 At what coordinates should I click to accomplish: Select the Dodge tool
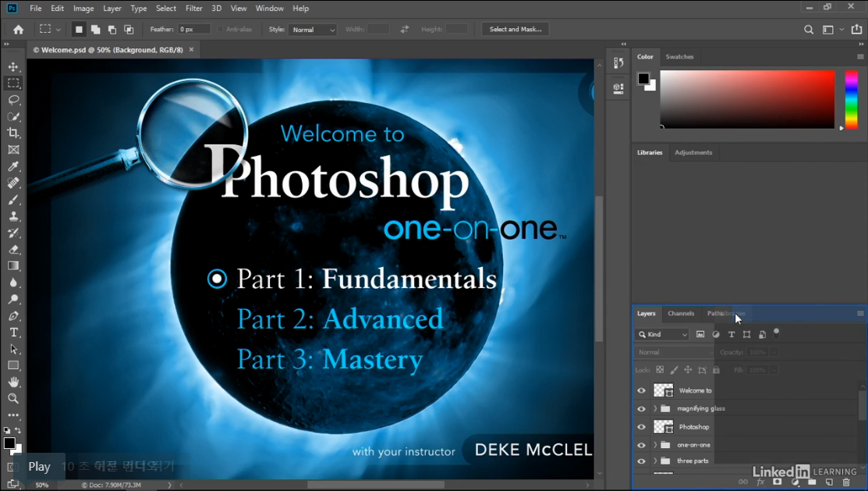click(13, 299)
